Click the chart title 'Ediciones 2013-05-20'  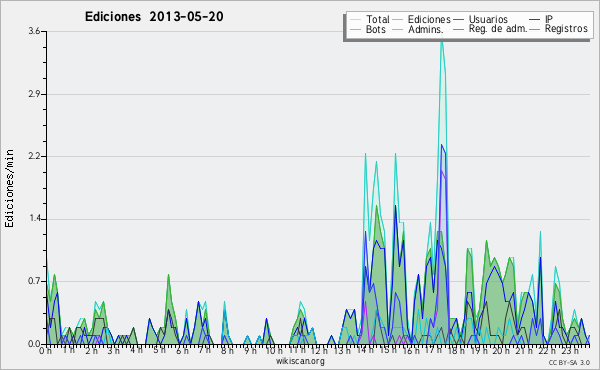(154, 17)
